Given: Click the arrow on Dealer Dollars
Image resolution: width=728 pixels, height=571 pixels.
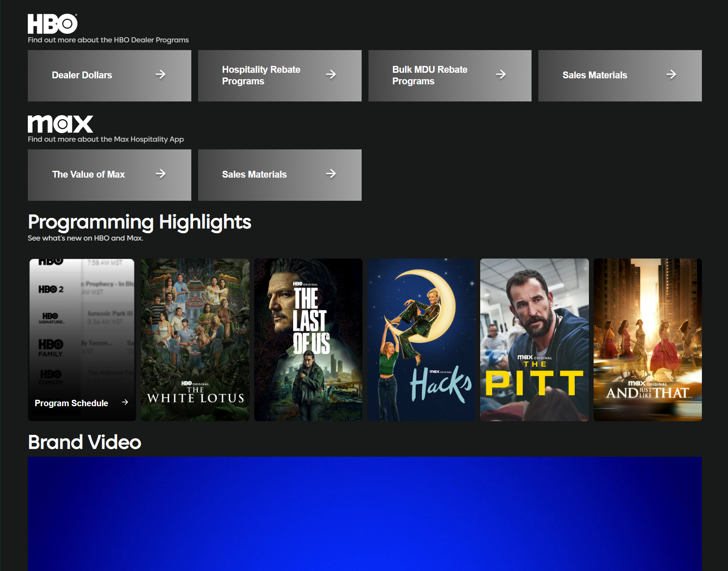Looking at the screenshot, I should click(x=160, y=74).
